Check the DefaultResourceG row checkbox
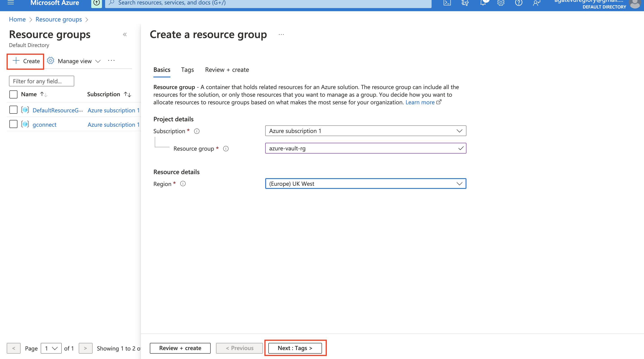This screenshot has width=644, height=359. click(x=13, y=110)
